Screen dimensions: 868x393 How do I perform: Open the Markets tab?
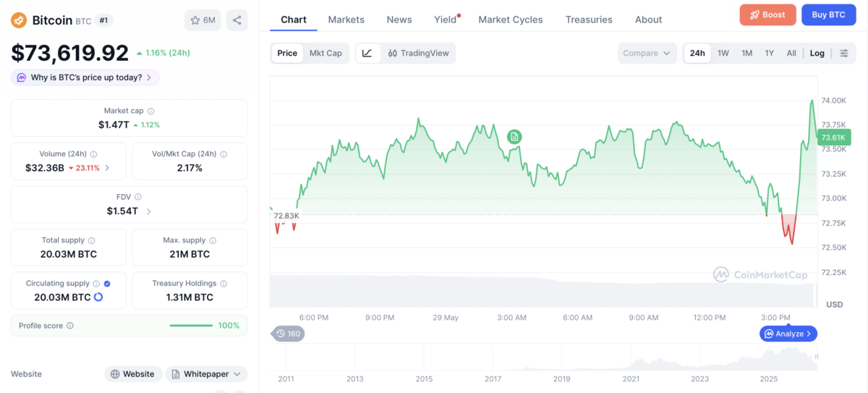pos(346,20)
